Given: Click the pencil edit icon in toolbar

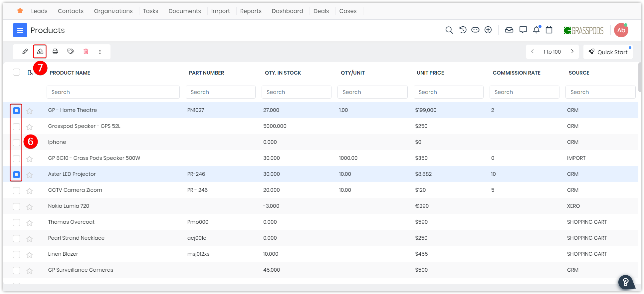Looking at the screenshot, I should coord(25,51).
